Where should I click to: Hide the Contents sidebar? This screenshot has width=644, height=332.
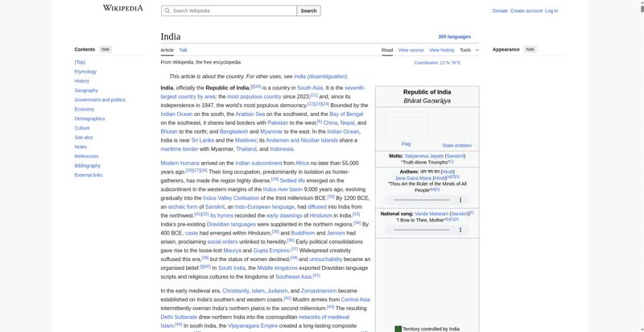105,49
